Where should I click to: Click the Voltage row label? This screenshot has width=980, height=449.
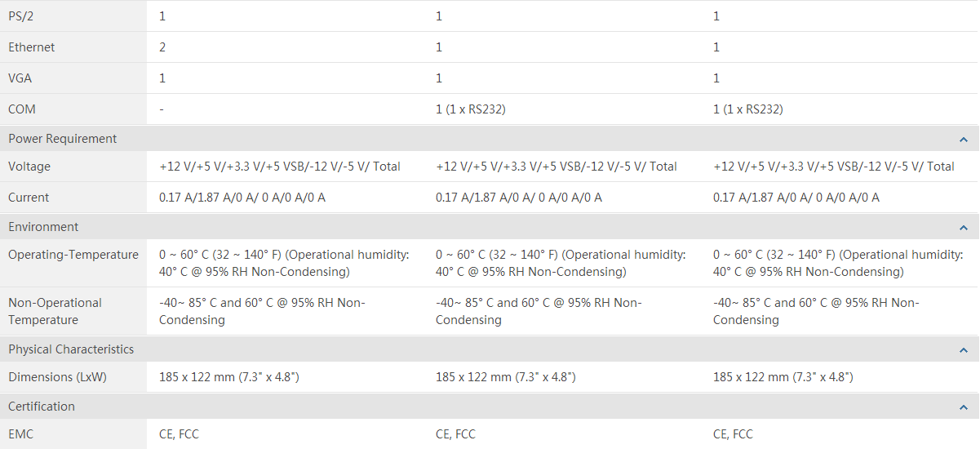[29, 167]
